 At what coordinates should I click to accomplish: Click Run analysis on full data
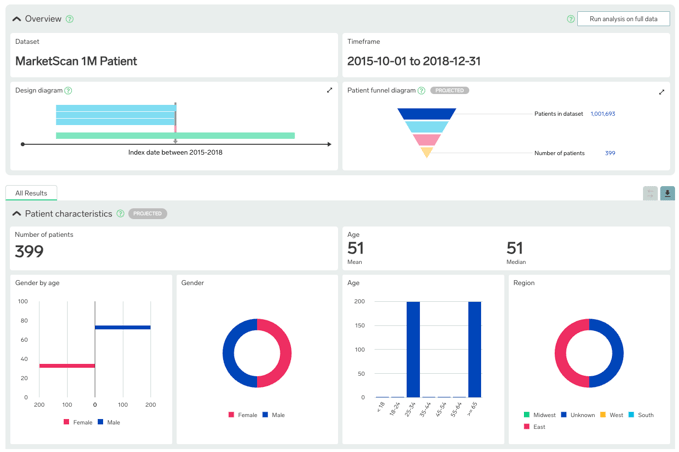(x=623, y=19)
